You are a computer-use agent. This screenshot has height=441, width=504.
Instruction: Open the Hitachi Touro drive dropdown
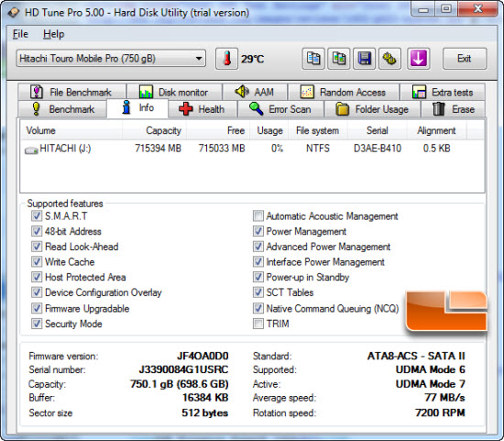[x=111, y=59]
